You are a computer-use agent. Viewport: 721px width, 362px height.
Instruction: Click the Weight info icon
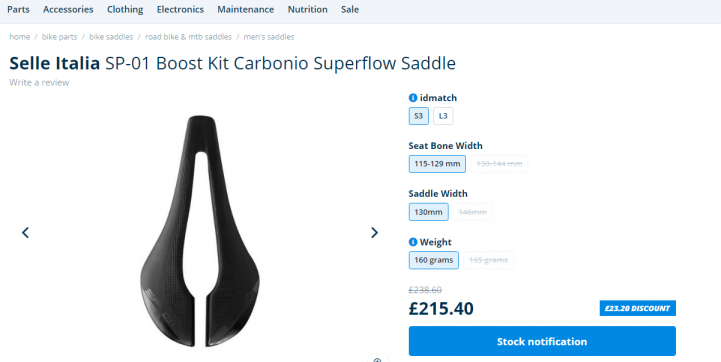pyautogui.click(x=412, y=242)
